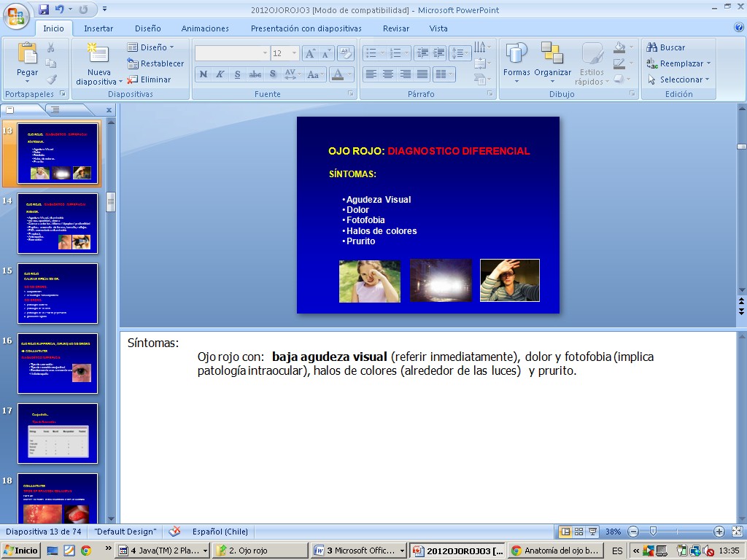Click the Eliminar slide icon
Screen dimensions: 747x560
(x=133, y=79)
